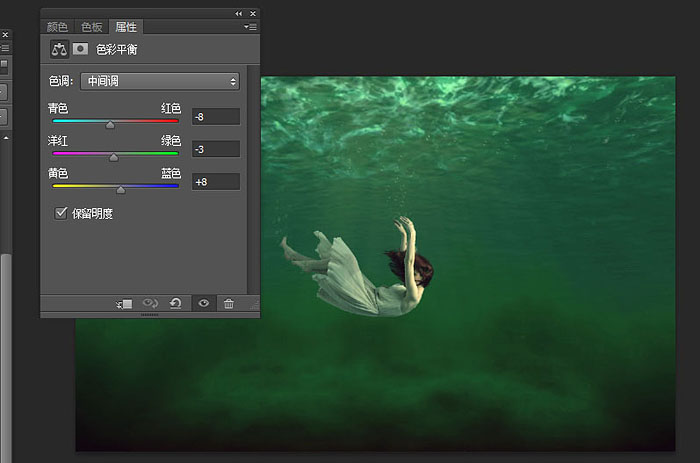
Task: Select the layer mask icon in Properties
Action: coord(80,49)
